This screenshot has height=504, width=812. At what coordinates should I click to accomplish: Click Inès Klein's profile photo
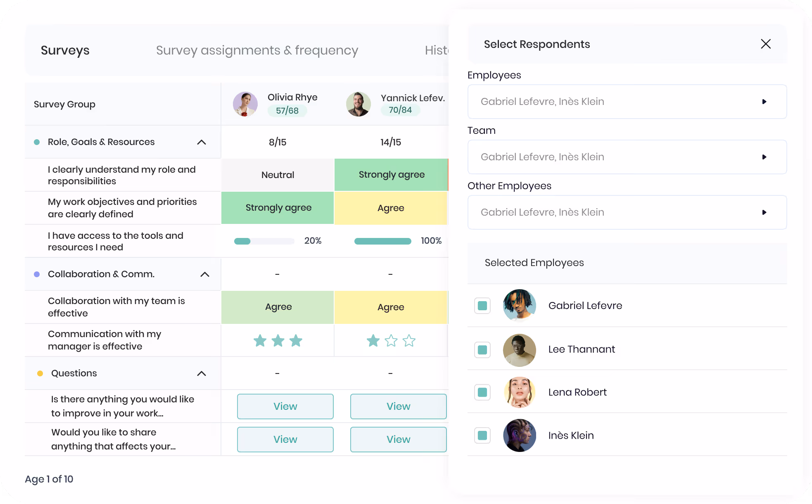pos(520,435)
